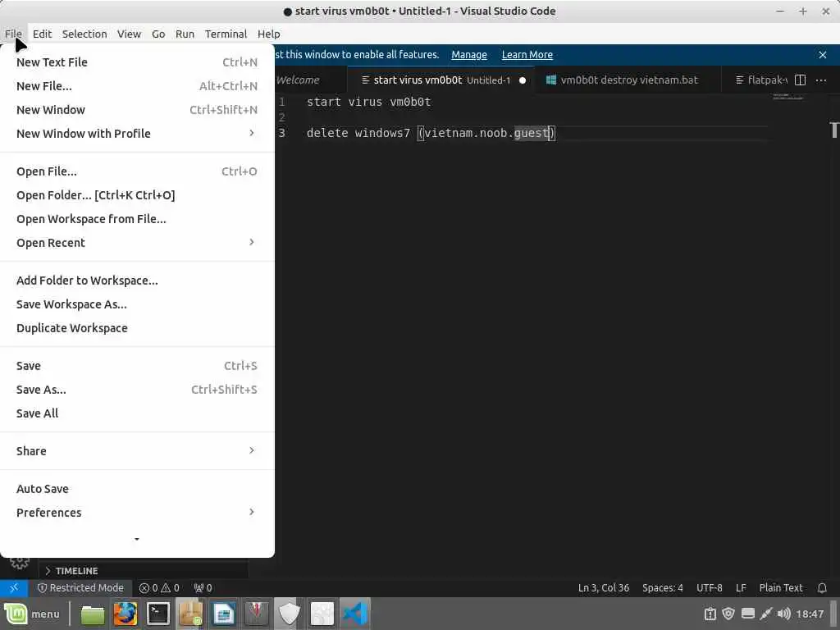Open the split editor layout icon
Screen dimensions: 840x630
click(800, 80)
